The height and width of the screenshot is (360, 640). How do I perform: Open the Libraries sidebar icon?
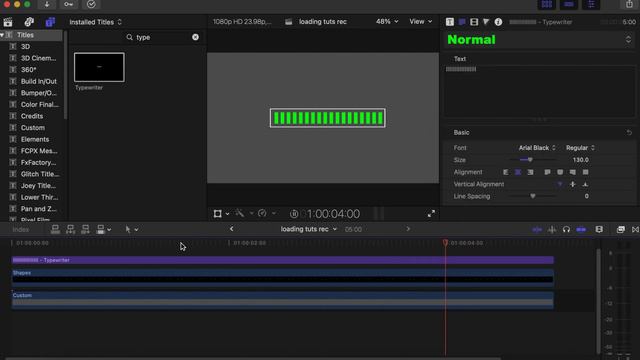[8, 22]
